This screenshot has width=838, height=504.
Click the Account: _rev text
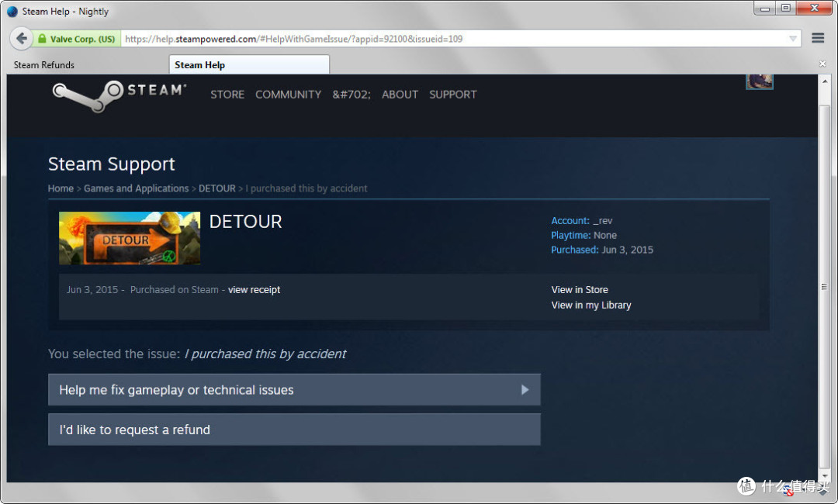click(x=581, y=220)
